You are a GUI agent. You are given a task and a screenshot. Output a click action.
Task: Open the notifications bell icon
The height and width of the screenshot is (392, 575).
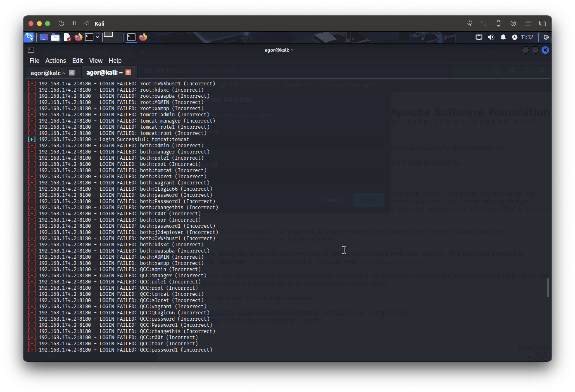(503, 37)
